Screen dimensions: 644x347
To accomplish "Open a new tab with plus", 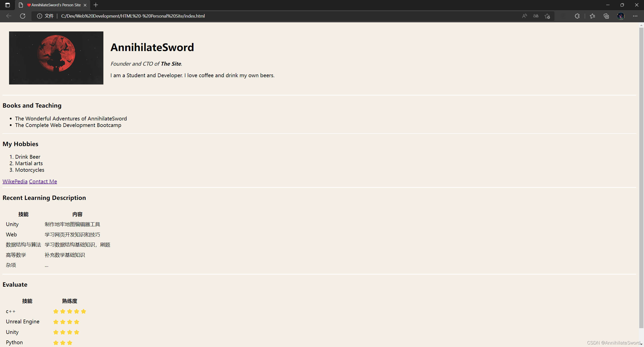I will coord(96,5).
